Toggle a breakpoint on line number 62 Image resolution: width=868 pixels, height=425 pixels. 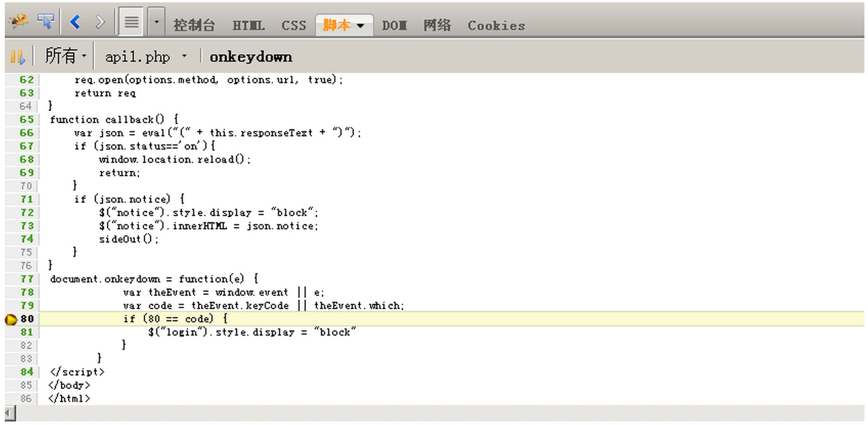pyautogui.click(x=27, y=79)
